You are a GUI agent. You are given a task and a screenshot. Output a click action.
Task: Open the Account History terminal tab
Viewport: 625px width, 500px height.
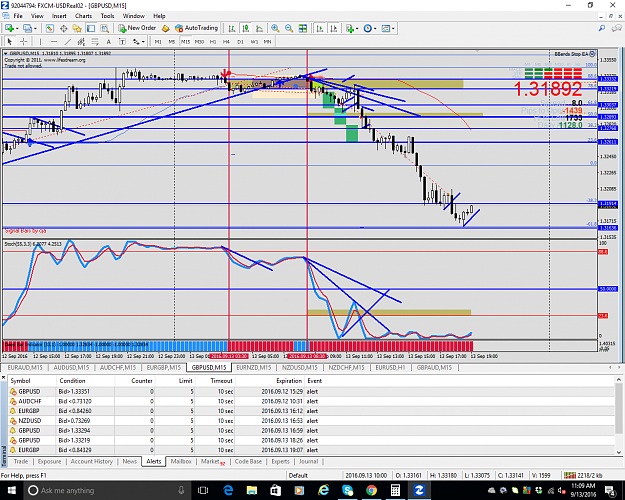click(x=91, y=461)
